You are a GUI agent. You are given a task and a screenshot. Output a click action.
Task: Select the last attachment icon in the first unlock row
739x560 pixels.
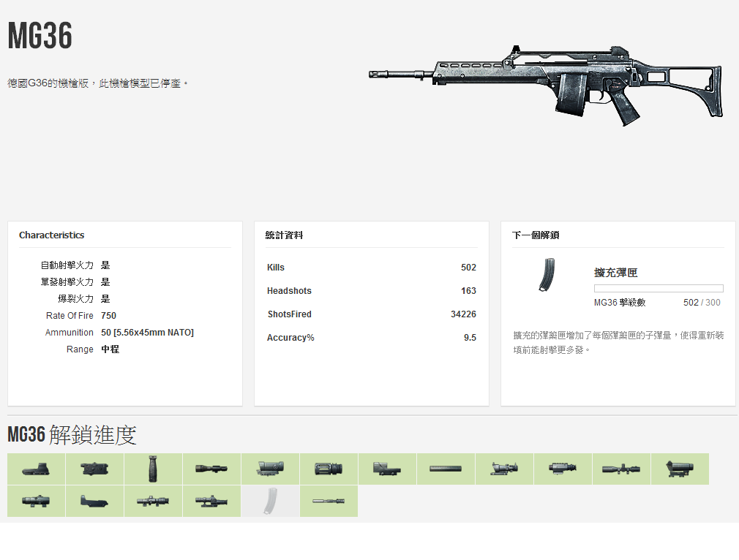click(680, 469)
